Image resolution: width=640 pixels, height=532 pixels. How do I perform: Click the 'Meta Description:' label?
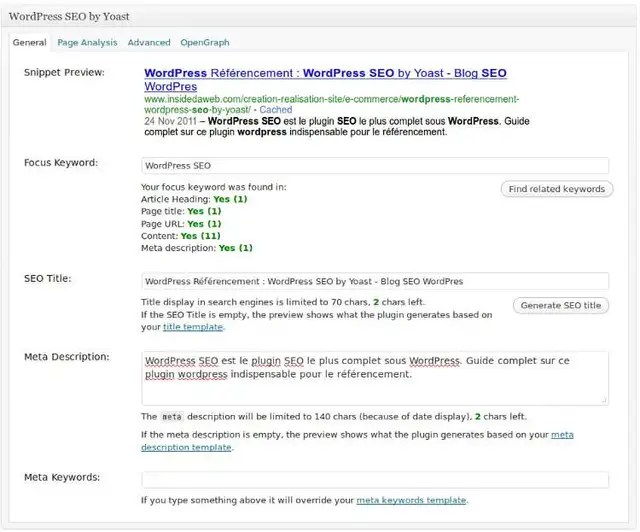[67, 357]
